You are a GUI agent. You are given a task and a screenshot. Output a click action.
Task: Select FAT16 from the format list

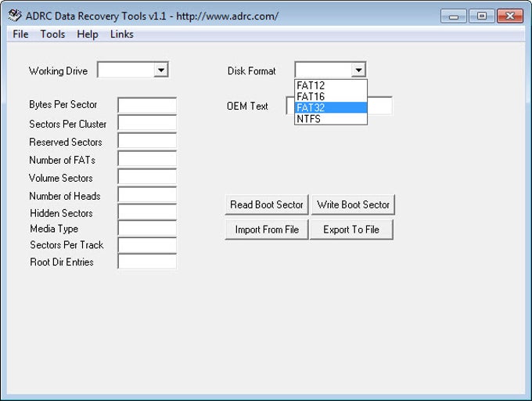pyautogui.click(x=331, y=96)
